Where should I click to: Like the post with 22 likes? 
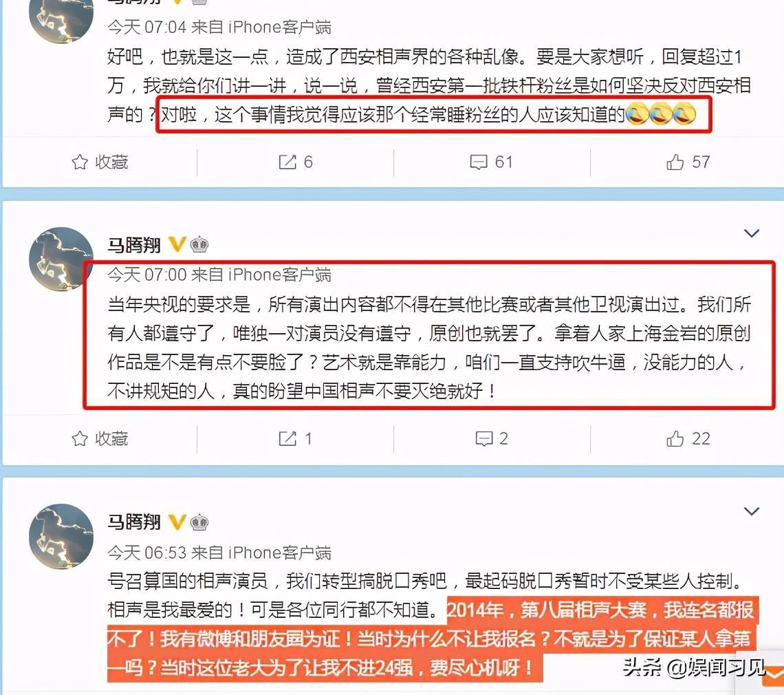click(x=688, y=439)
